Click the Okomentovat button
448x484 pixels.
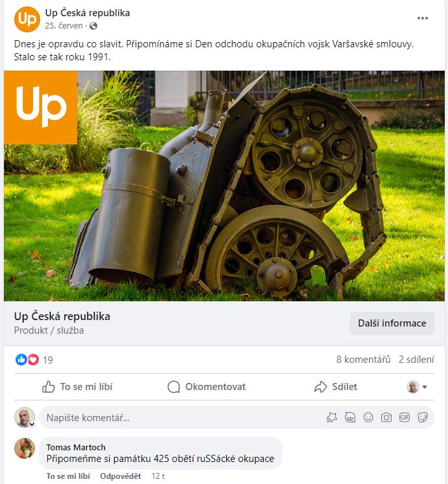[207, 387]
